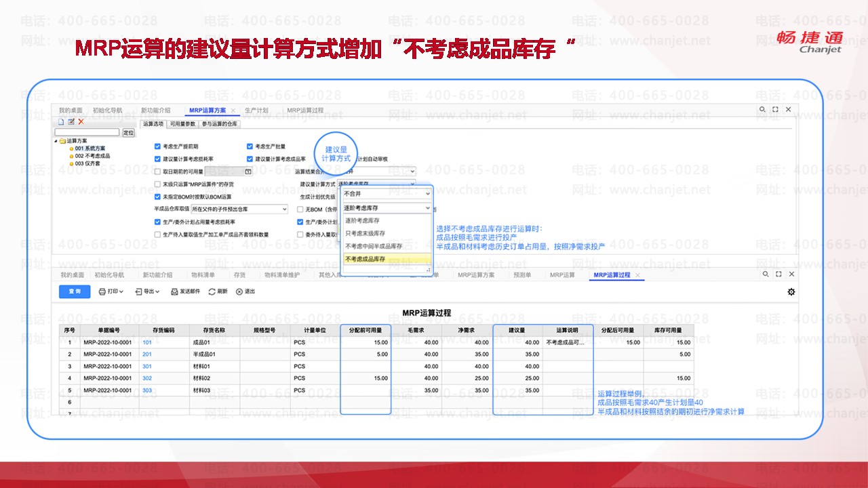The image size is (868, 488).
Task: Open the 打印 dropdown arrow
Action: pyautogui.click(x=120, y=292)
